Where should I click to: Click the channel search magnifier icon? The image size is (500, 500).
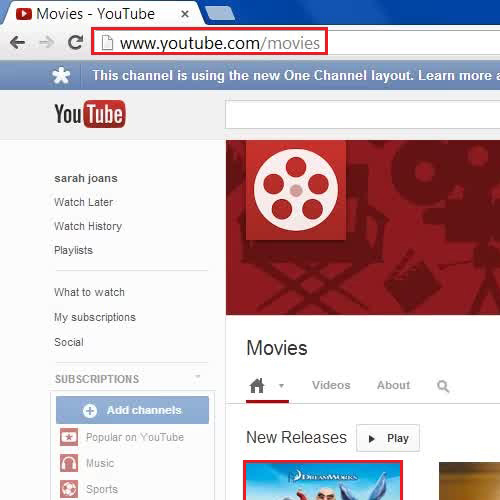click(x=443, y=386)
